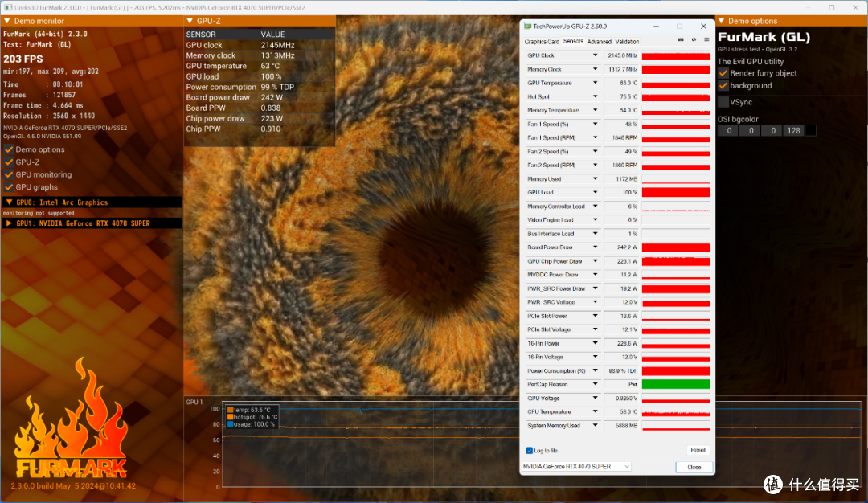
Task: Expand GPU1 NVIDIA GeForce RTX 4070 SUPER
Action: point(9,223)
